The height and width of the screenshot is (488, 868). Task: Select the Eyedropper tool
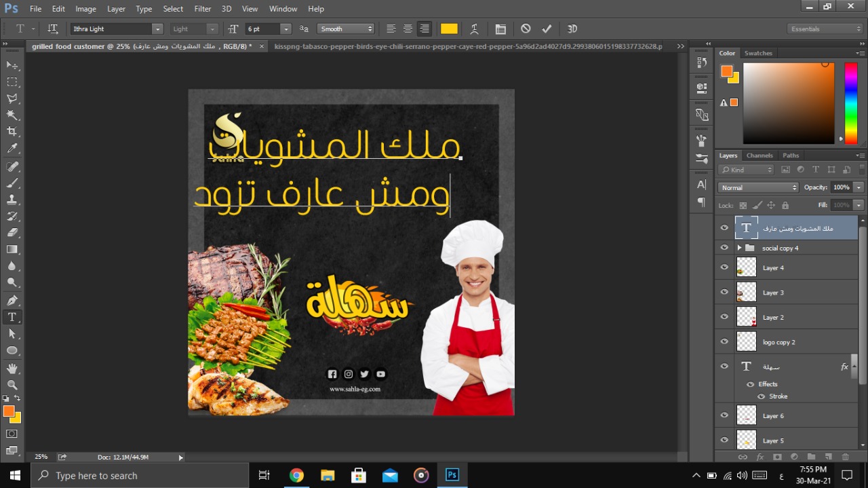coord(12,149)
